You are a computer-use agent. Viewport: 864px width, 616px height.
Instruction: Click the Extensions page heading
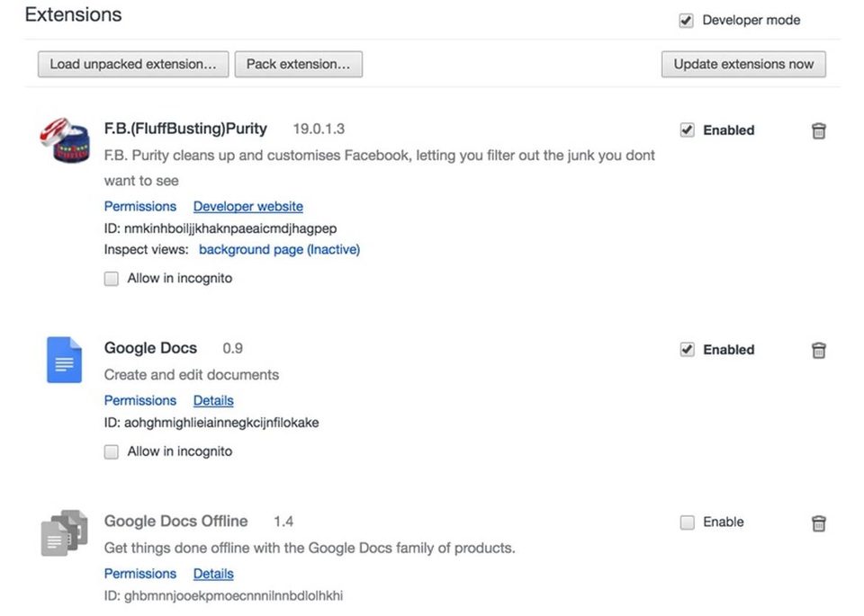click(x=73, y=15)
